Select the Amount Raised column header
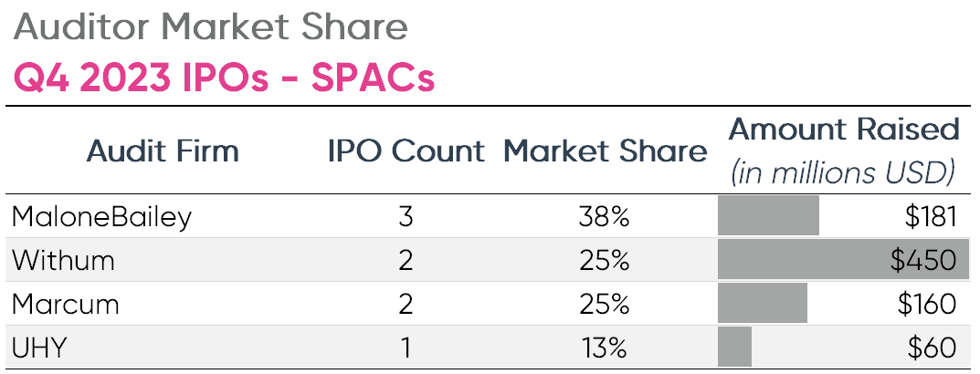Screen dimensions: 980x374 (843, 130)
